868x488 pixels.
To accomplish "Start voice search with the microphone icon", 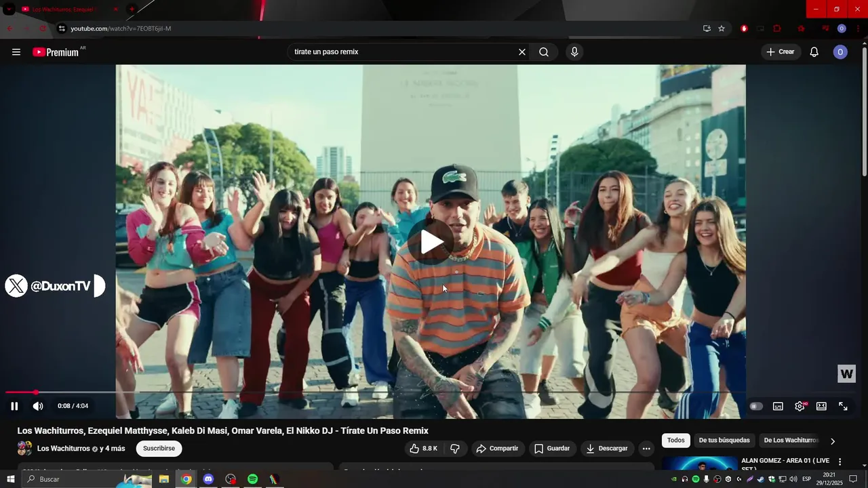I will pos(574,52).
